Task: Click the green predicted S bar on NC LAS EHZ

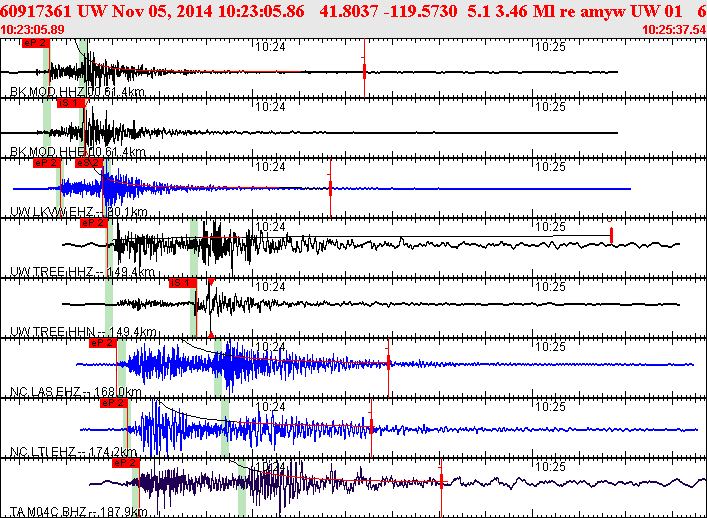Action: point(218,368)
